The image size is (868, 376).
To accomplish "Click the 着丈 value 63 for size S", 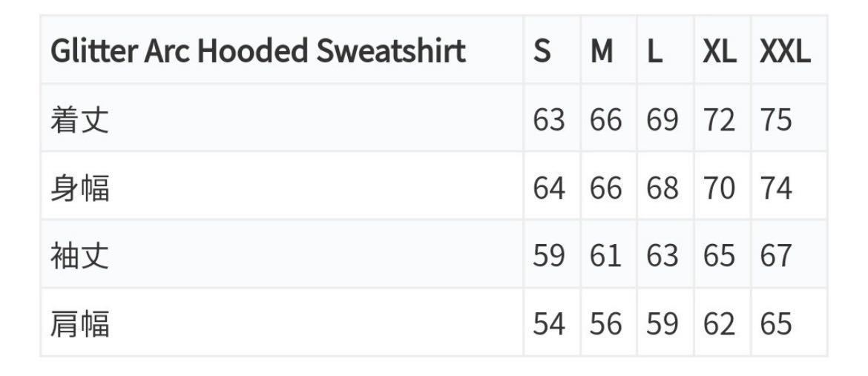I will [548, 119].
